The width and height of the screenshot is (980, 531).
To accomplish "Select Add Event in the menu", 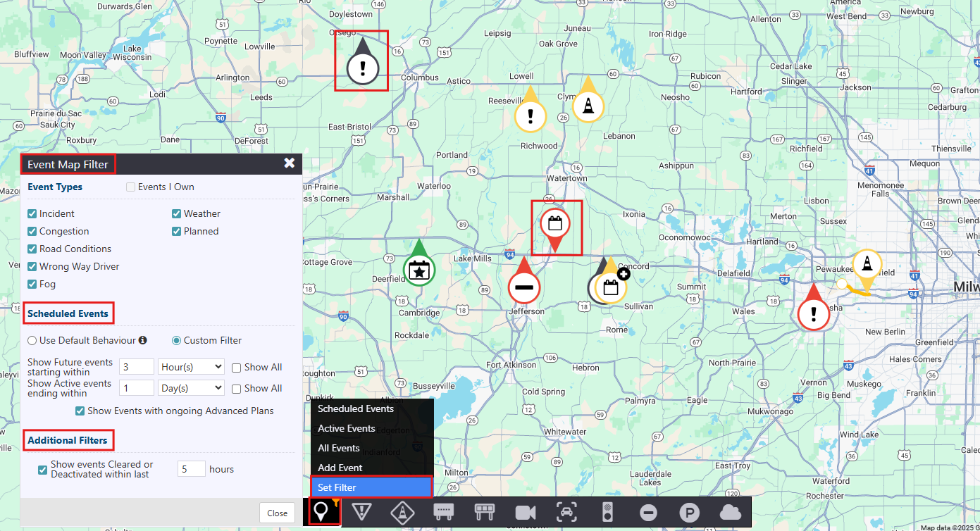I will coord(340,468).
